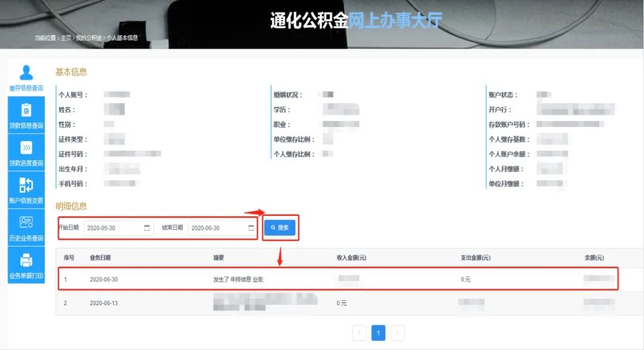Click 主页 in breadcrumb
644x350 pixels.
66,38
